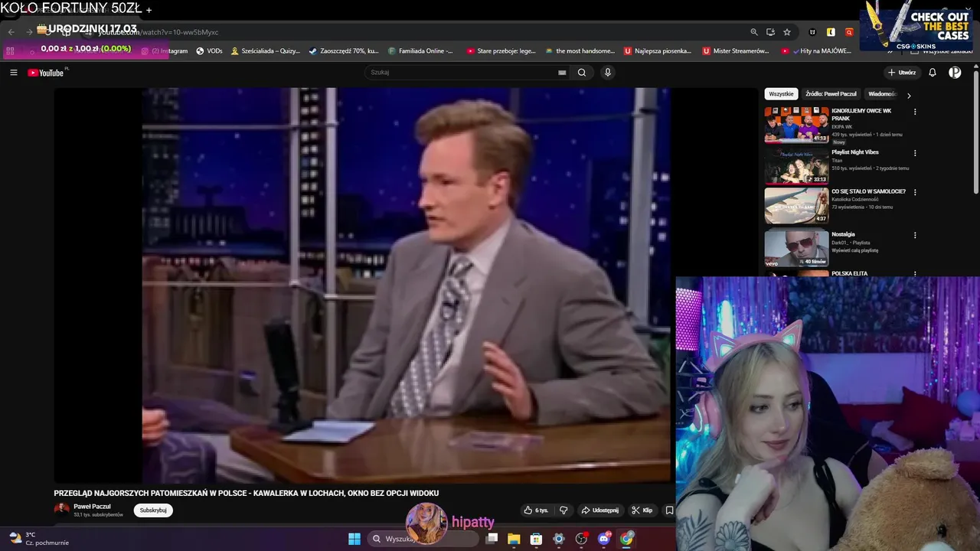Open options for CO SIĘ STAŁO W SAMOLOCIE?
This screenshot has height=551, width=980.
coord(915,192)
